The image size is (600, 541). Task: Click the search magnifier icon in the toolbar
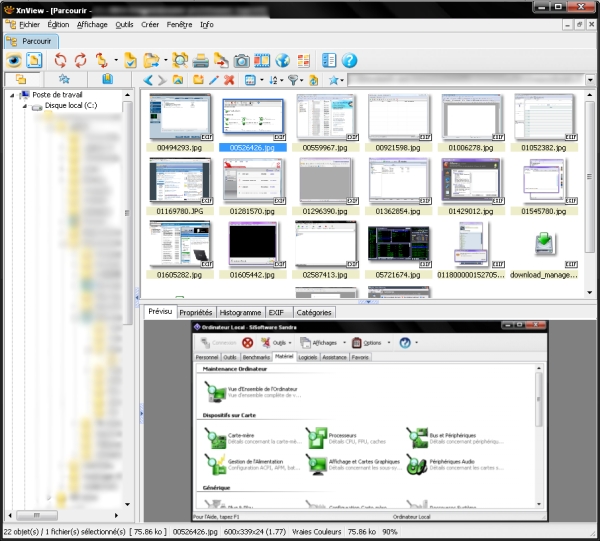tap(181, 60)
